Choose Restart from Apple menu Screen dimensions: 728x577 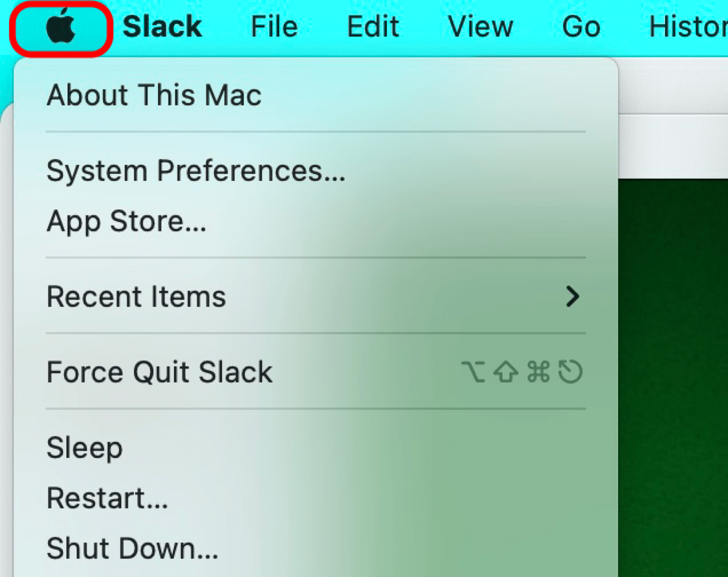tap(107, 498)
